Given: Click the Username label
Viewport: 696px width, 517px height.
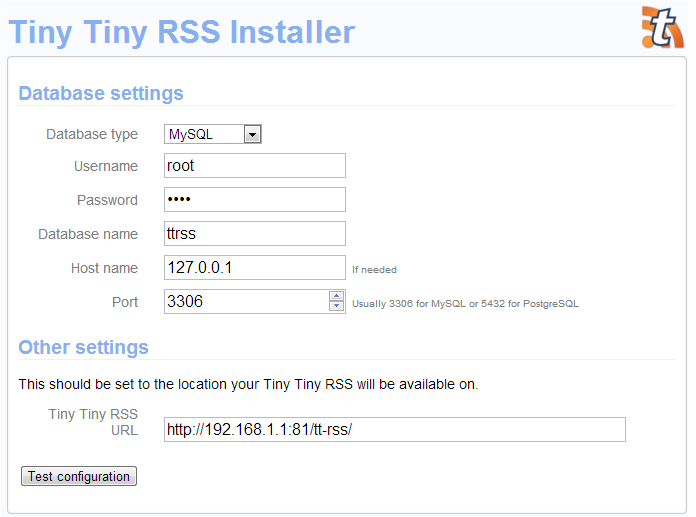Looking at the screenshot, I should [x=106, y=166].
